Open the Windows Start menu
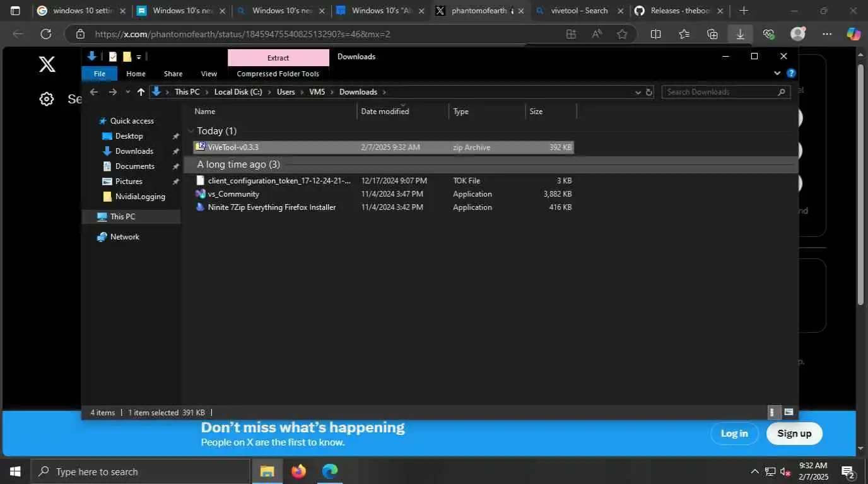This screenshot has width=868, height=484. point(15,471)
